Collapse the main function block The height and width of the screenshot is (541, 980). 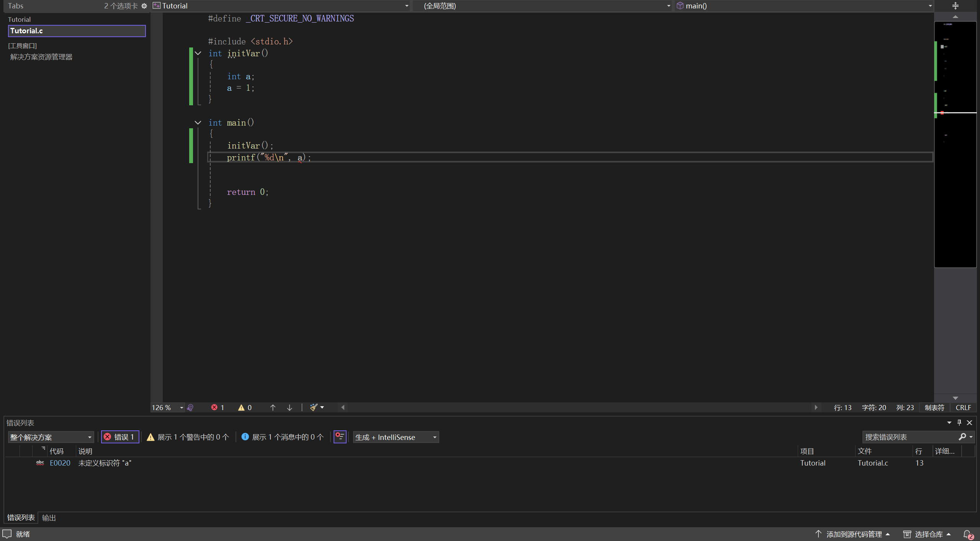198,123
